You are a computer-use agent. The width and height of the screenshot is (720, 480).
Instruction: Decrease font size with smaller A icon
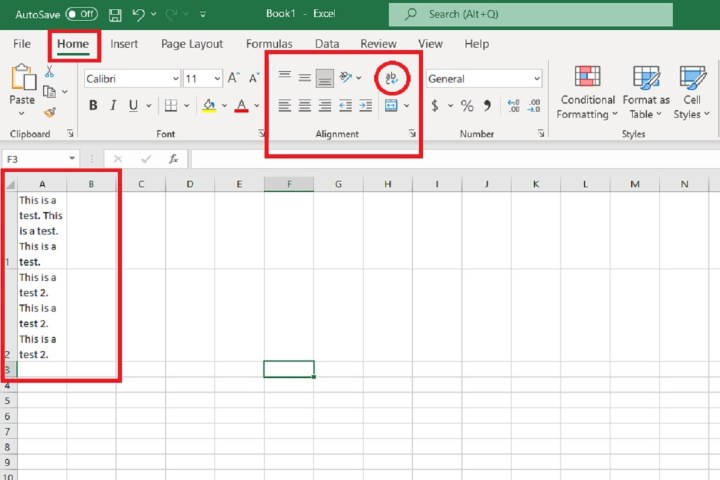tap(254, 79)
